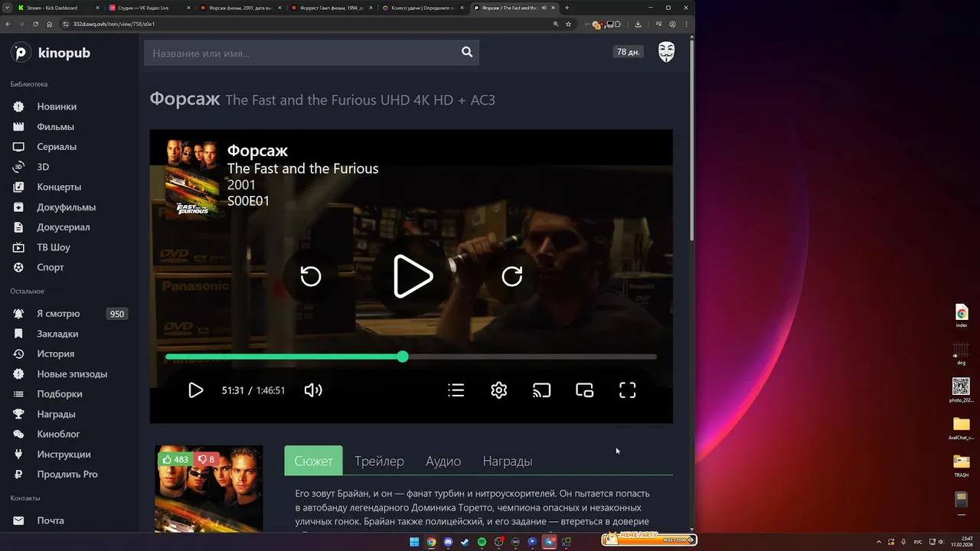The image size is (980, 551).
Task: Like the movie with thumbs-up 483
Action: click(175, 460)
